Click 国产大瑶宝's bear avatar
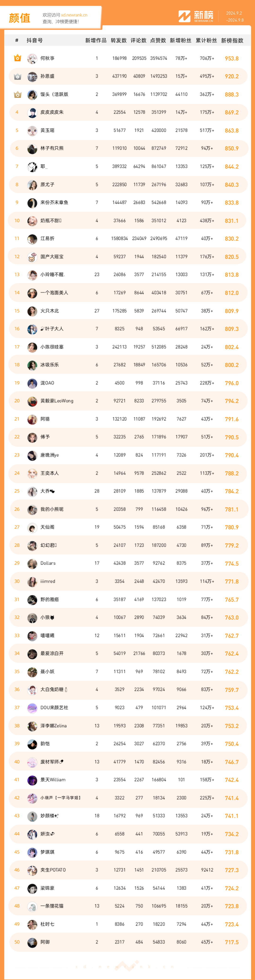 pyautogui.click(x=32, y=257)
